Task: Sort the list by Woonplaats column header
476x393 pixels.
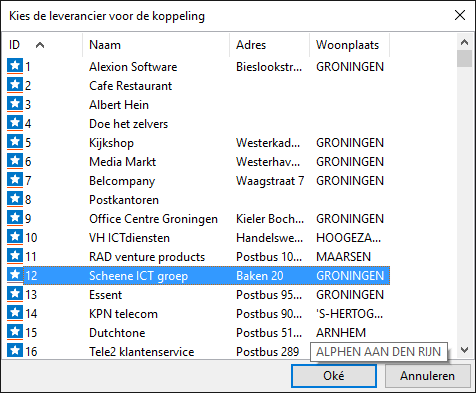Action: point(349,45)
